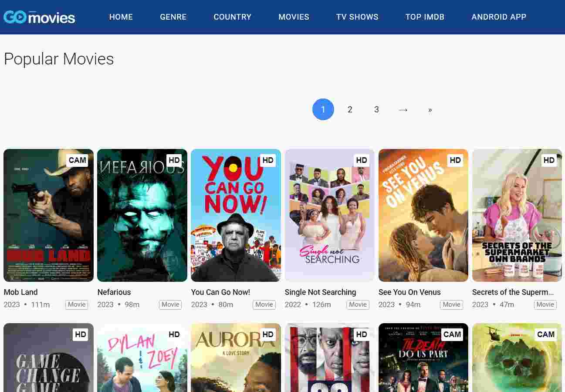Click HD badge on See You On Venus
The width and height of the screenshot is (565, 392).
(455, 160)
